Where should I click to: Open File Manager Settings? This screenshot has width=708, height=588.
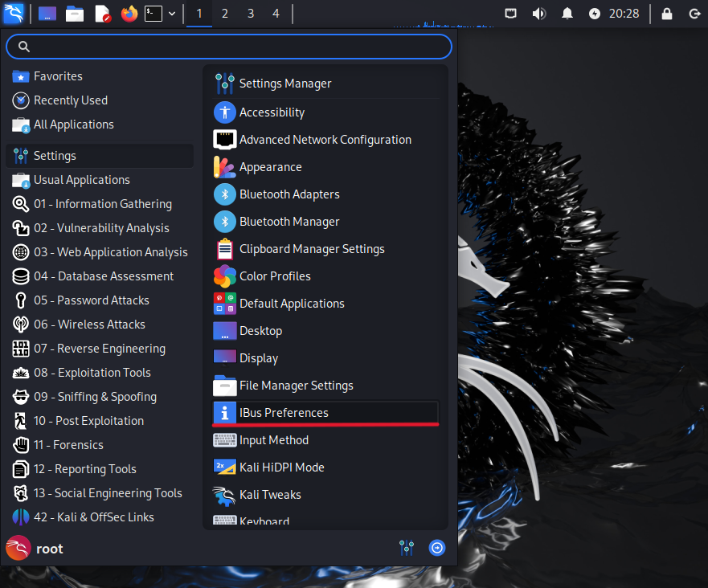tap(325, 386)
